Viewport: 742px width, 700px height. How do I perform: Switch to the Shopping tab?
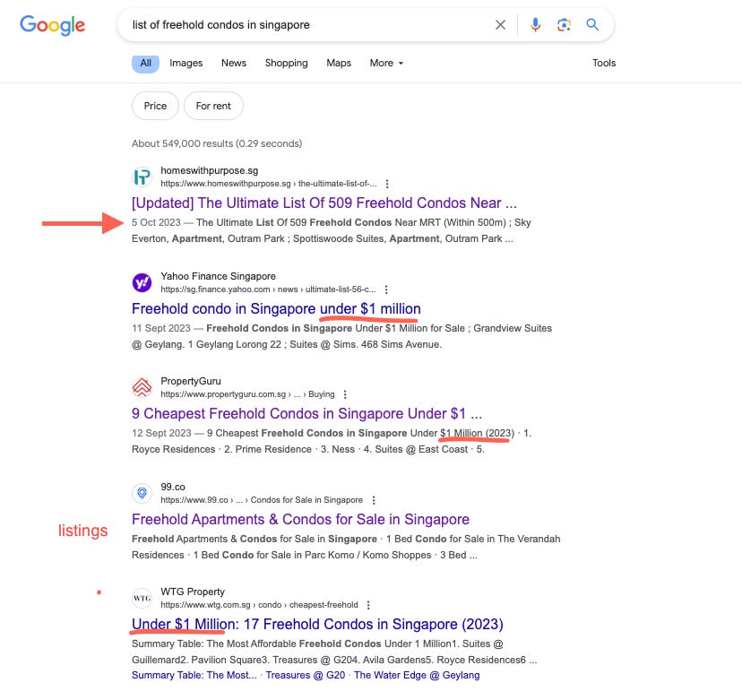point(286,63)
